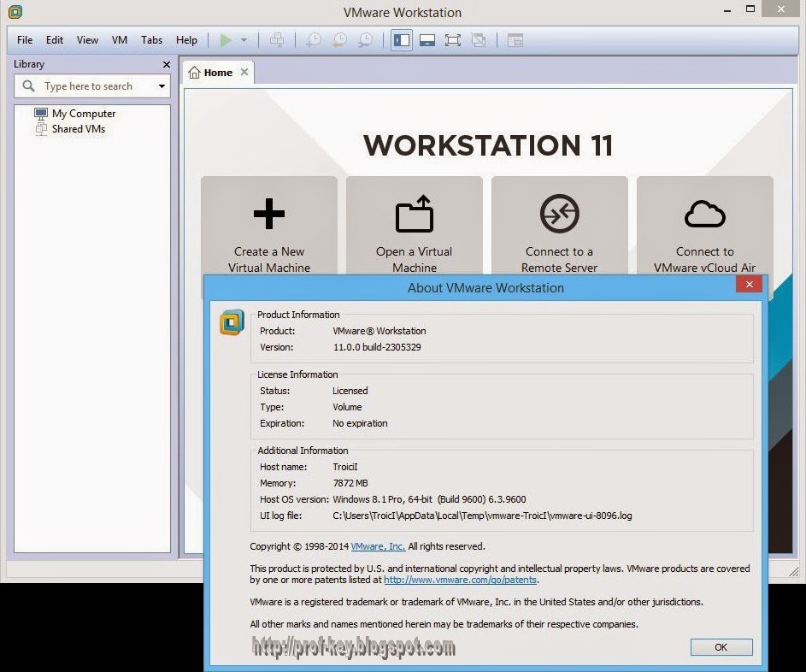The image size is (806, 672).
Task: Expand the Library search filter dropdown
Action: tap(162, 86)
